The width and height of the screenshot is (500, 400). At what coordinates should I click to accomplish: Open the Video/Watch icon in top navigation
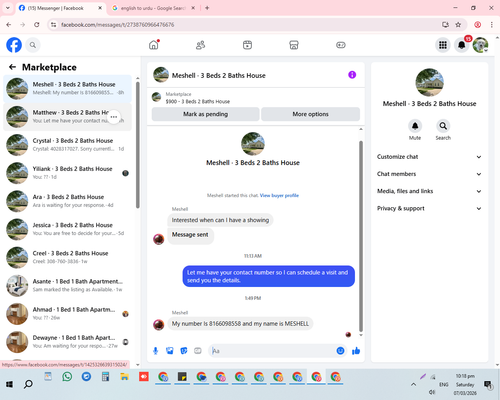click(x=247, y=45)
